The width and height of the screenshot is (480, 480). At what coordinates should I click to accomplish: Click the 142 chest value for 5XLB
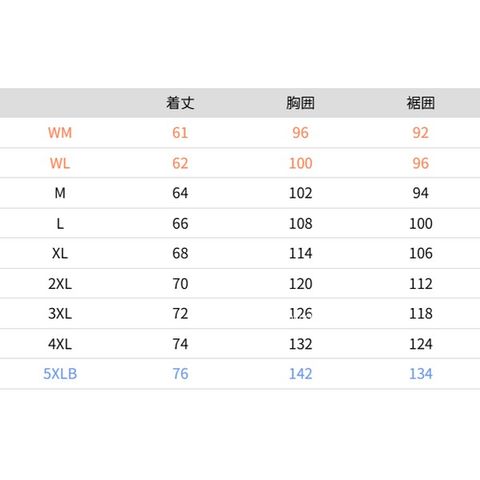pos(300,374)
